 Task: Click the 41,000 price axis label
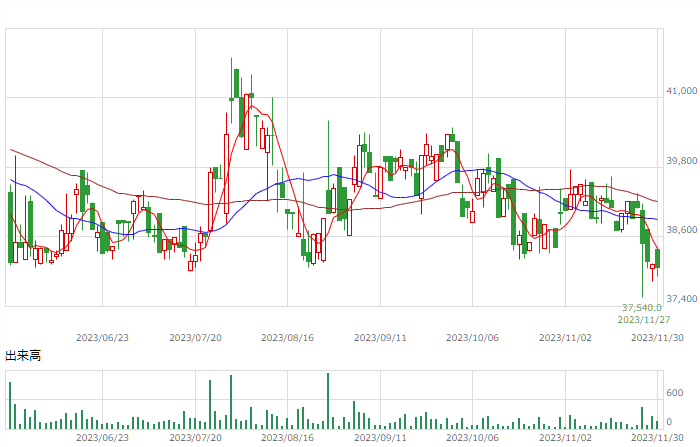tap(681, 91)
